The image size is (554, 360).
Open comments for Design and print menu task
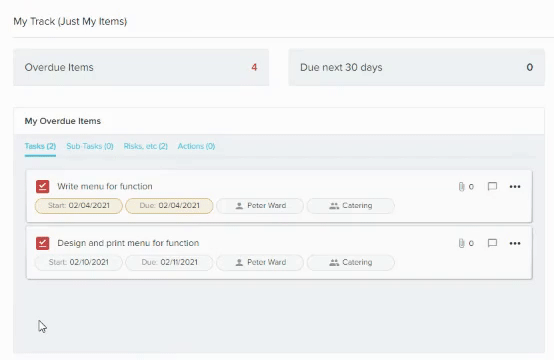coord(492,243)
